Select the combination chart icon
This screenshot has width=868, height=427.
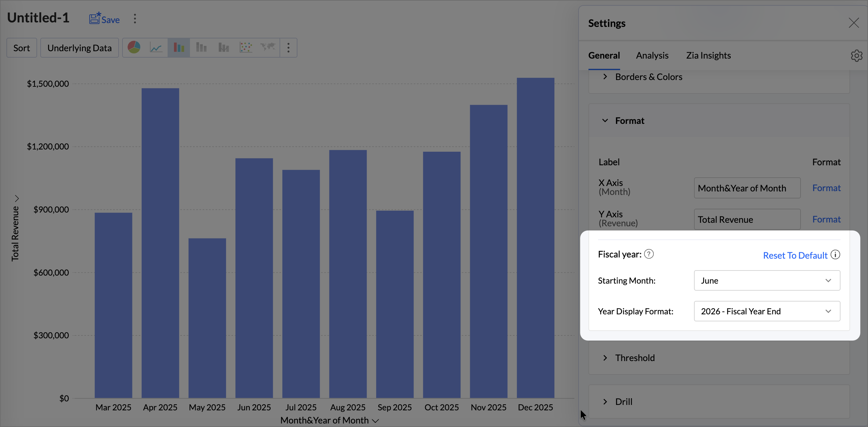tap(224, 48)
